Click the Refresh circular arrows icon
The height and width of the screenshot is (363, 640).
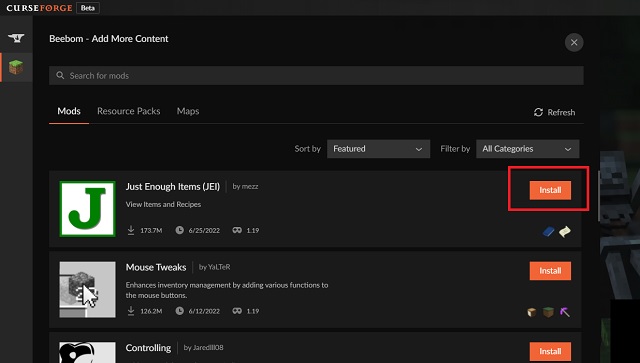[538, 112]
